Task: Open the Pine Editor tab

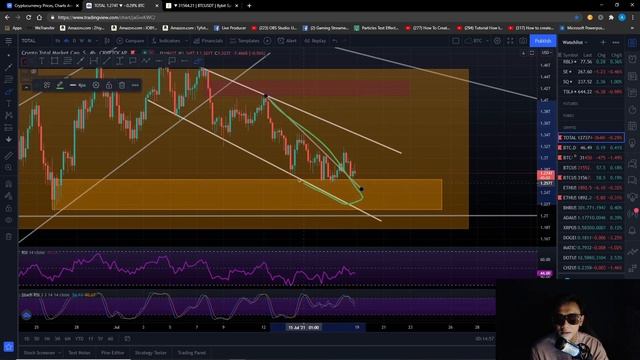Action: [113, 353]
